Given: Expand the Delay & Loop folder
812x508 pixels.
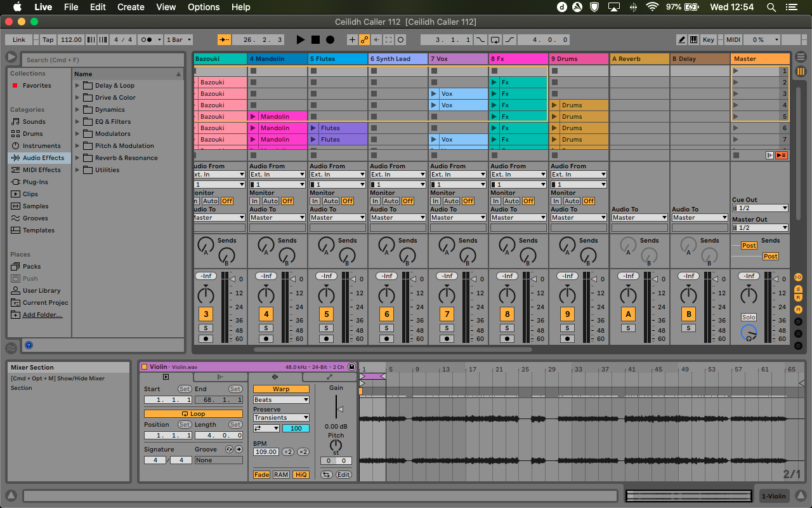Looking at the screenshot, I should (77, 86).
